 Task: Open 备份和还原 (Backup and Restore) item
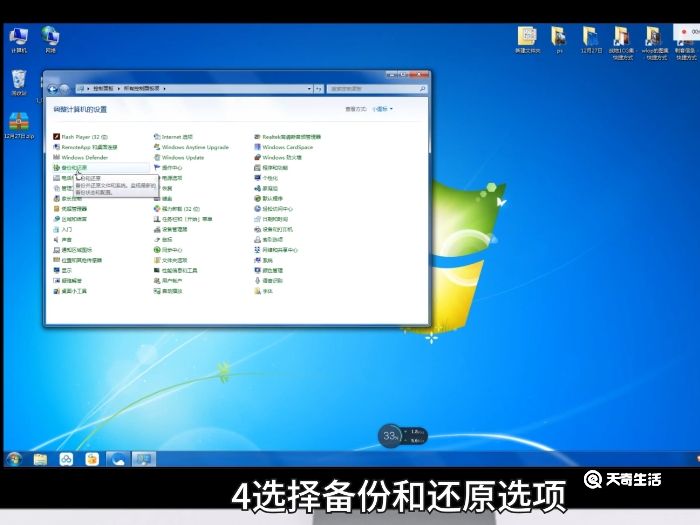point(71,168)
